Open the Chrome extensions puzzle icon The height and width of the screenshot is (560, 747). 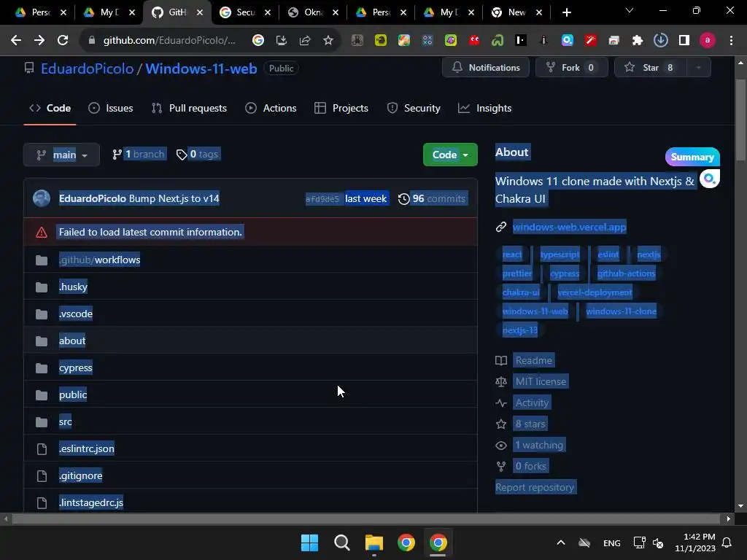click(637, 41)
